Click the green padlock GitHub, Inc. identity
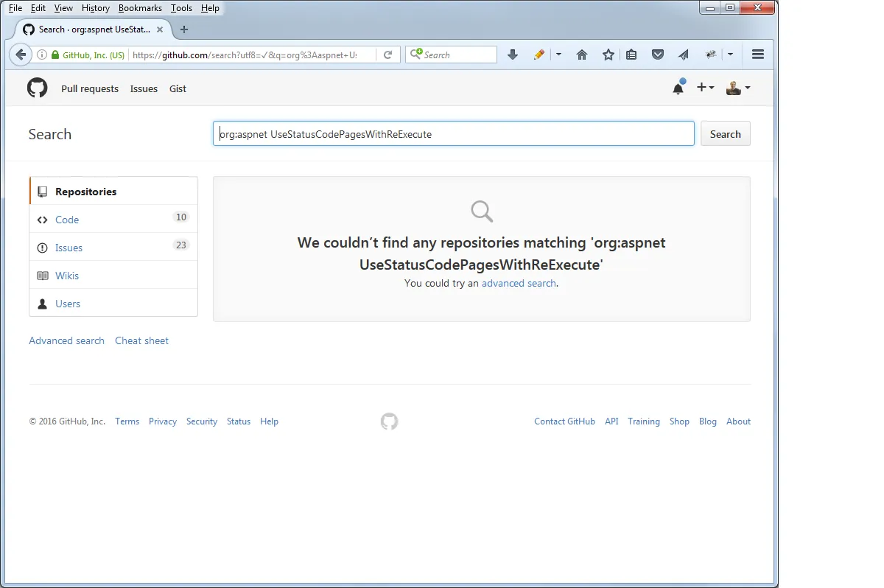This screenshot has width=884, height=588. coord(88,55)
